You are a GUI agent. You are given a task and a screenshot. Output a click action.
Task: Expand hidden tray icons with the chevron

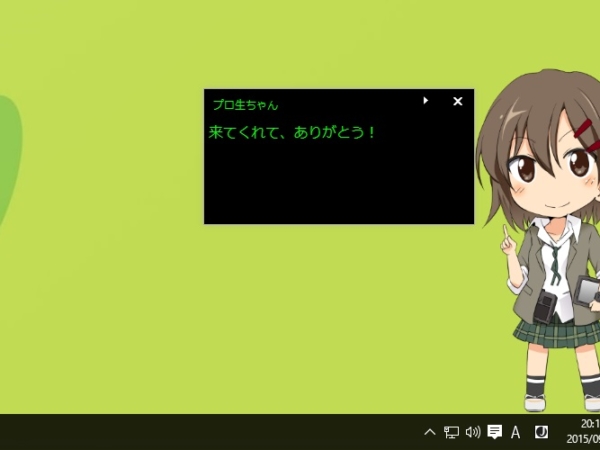pyautogui.click(x=430, y=432)
